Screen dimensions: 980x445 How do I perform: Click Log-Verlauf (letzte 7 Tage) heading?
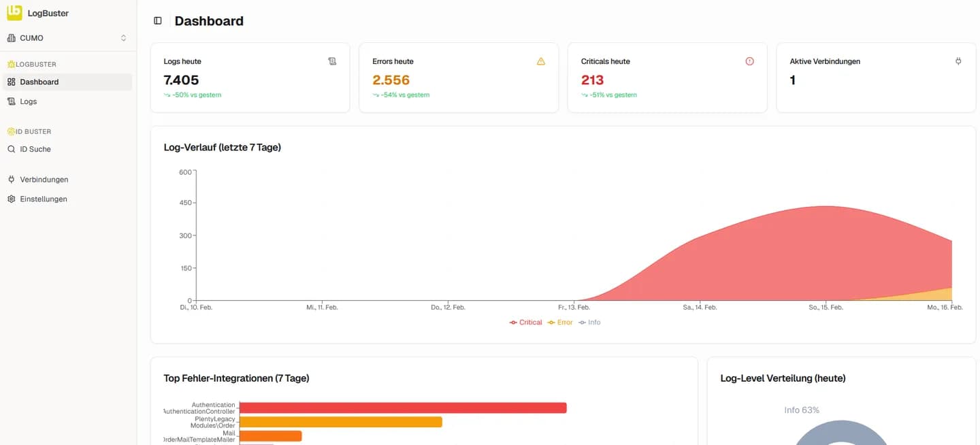pyautogui.click(x=223, y=147)
